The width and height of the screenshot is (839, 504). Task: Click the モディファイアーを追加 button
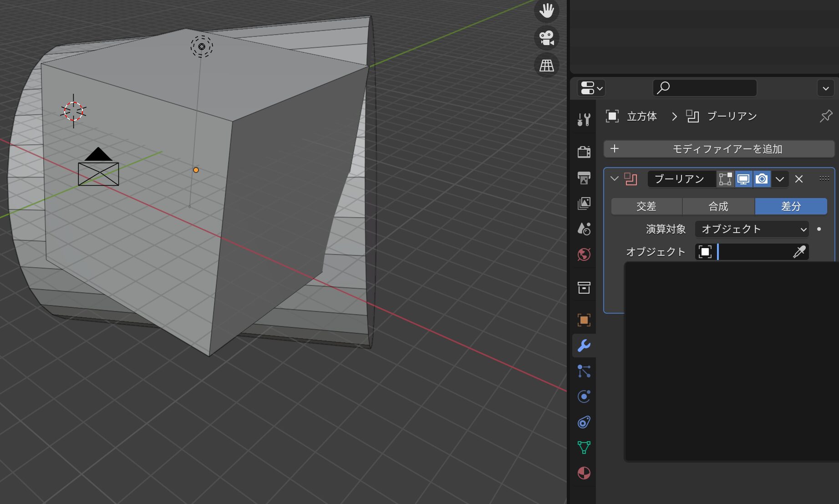point(719,148)
